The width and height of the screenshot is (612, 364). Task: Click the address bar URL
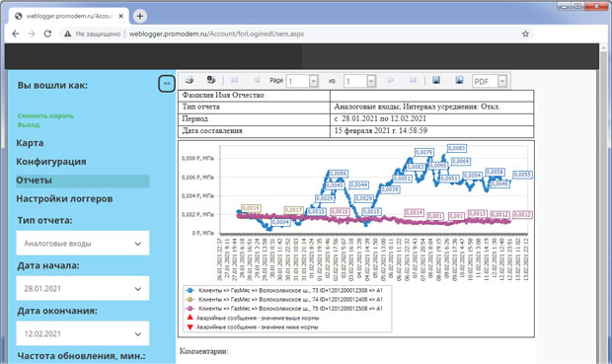[216, 34]
